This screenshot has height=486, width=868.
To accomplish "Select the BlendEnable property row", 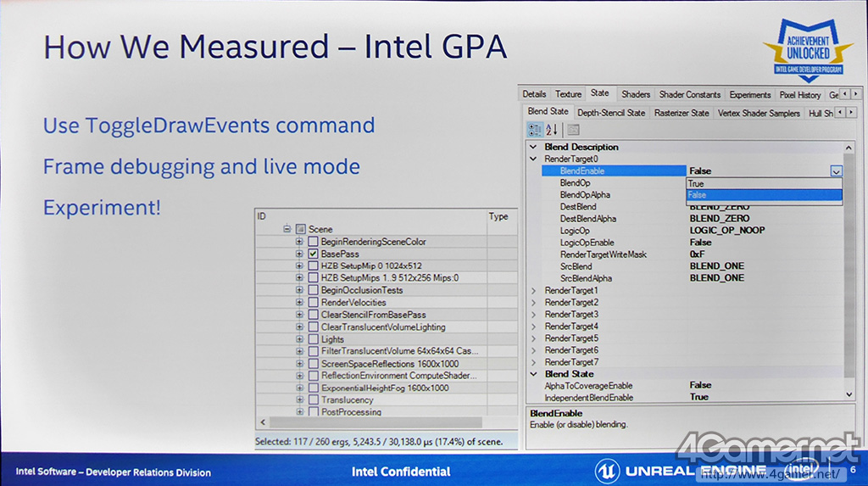I will click(x=692, y=171).
